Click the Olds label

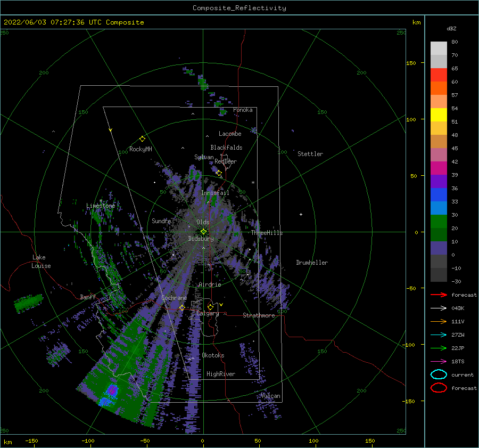203,222
